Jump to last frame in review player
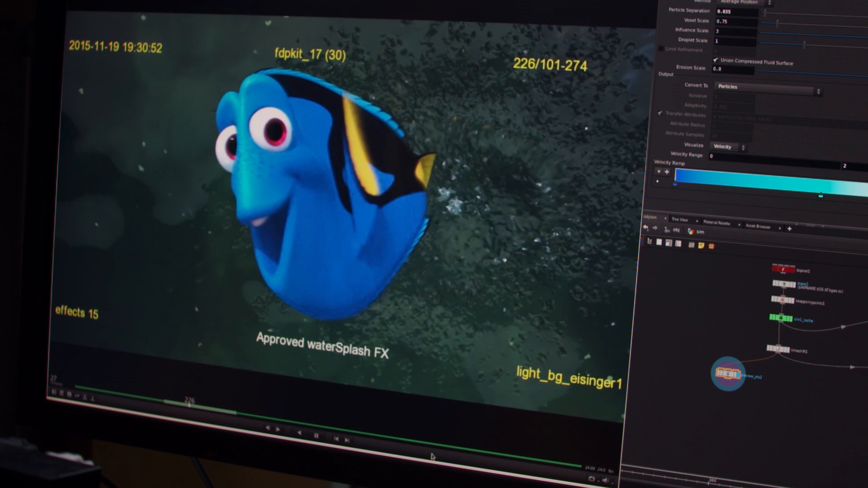Image resolution: width=868 pixels, height=488 pixels. pos(347,440)
